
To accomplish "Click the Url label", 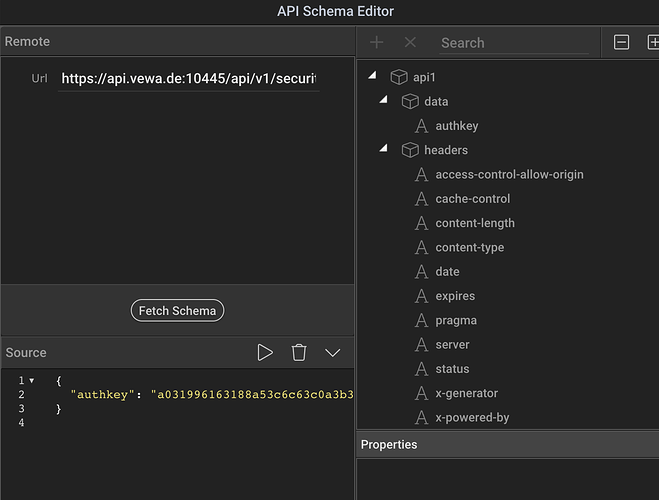I will pos(40,79).
